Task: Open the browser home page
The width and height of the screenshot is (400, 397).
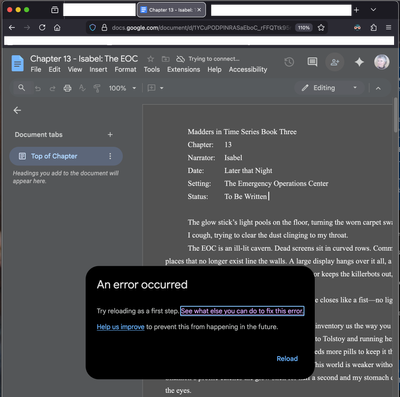Action: click(57, 27)
